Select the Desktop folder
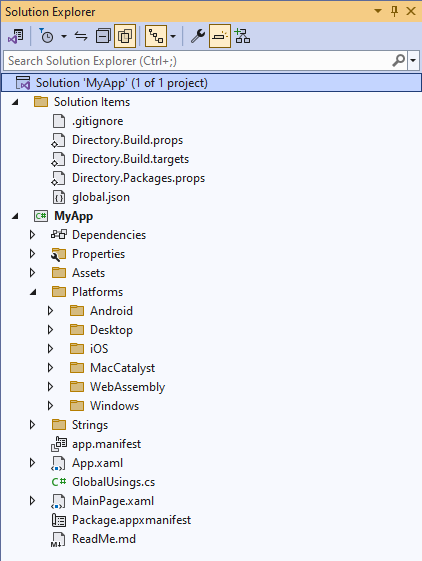This screenshot has width=422, height=561. click(111, 330)
